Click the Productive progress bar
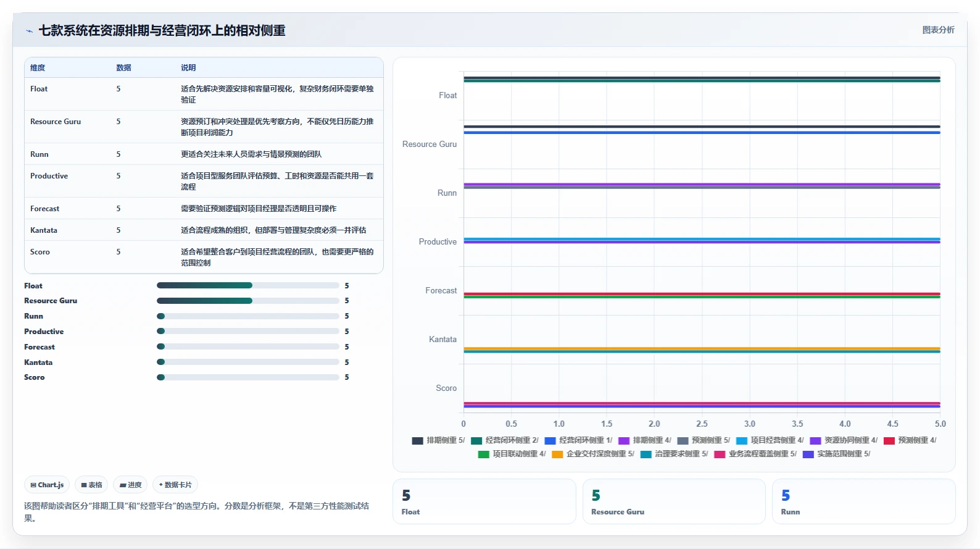 (248, 332)
